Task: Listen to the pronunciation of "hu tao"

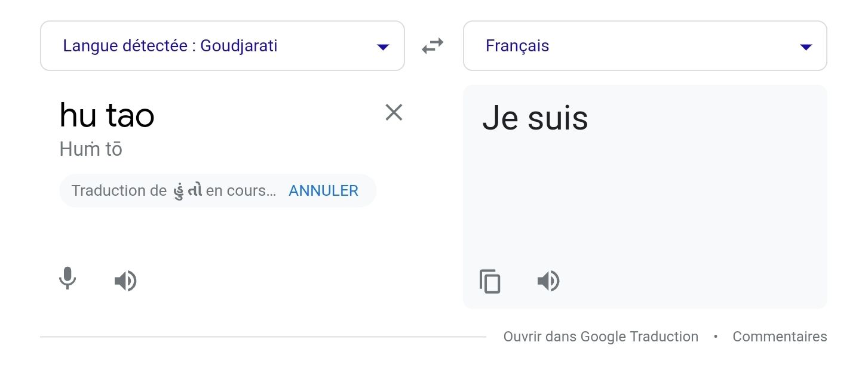Action: tap(125, 281)
